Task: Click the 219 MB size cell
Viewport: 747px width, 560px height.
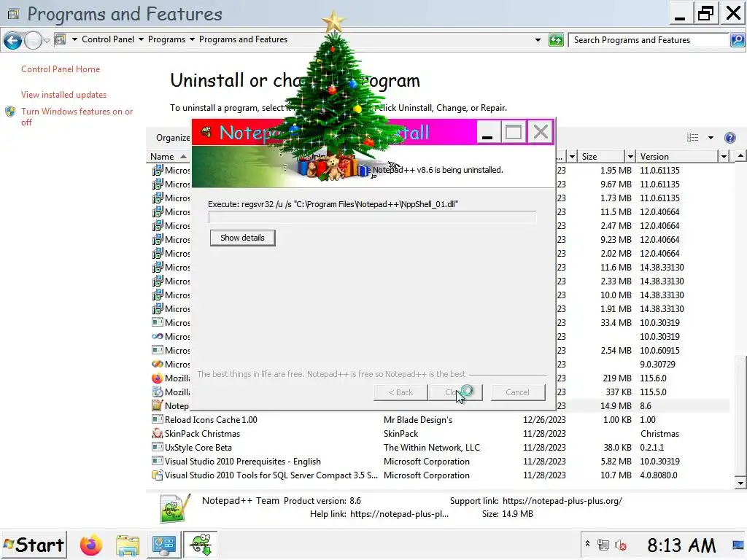Action: (617, 378)
